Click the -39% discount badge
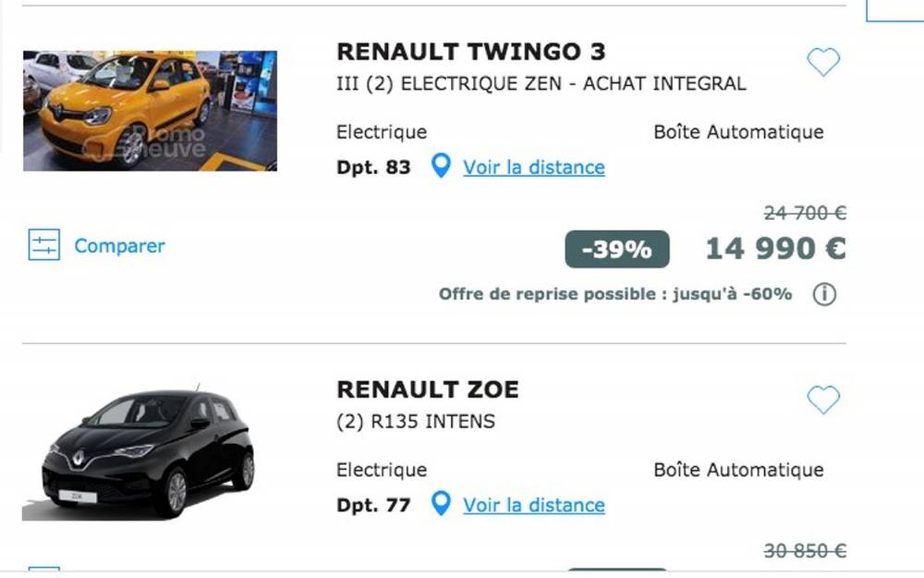Viewport: 924px width, 578px height. [617, 249]
